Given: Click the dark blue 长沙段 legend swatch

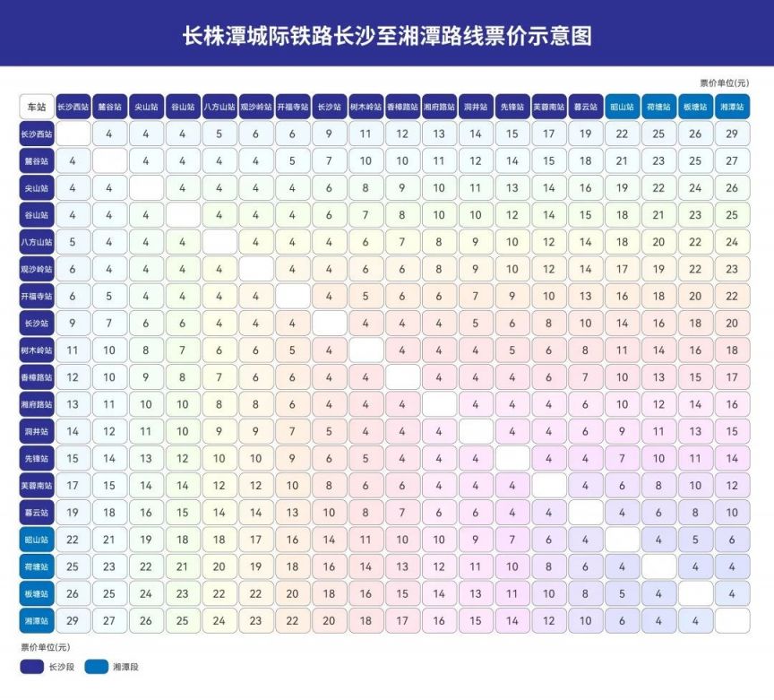Looking at the screenshot, I should [x=31, y=667].
